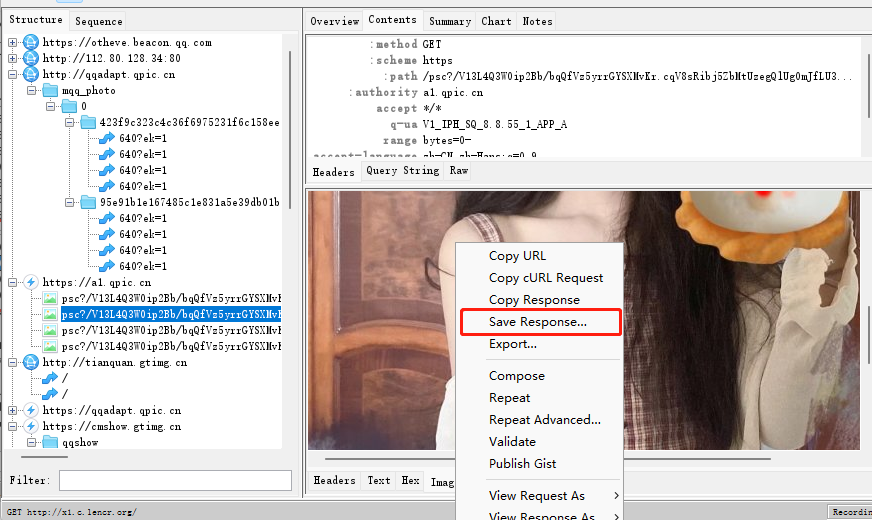
Task: Choose Copy URL from the context menu
Action: (539, 256)
